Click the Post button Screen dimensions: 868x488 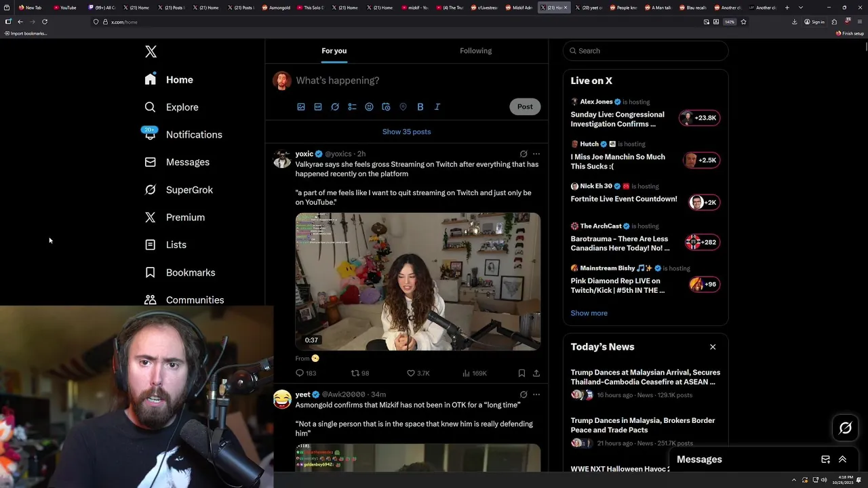point(525,106)
